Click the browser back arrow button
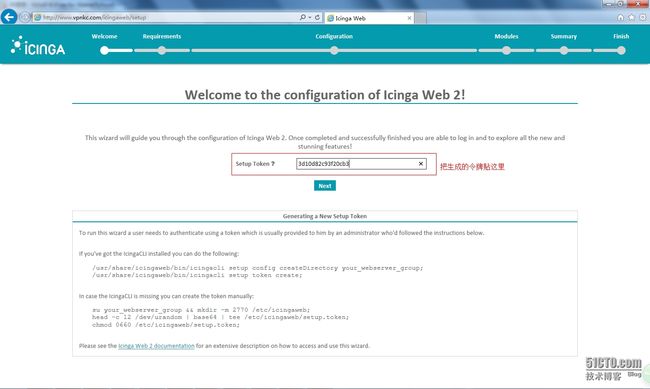 (x=9, y=17)
